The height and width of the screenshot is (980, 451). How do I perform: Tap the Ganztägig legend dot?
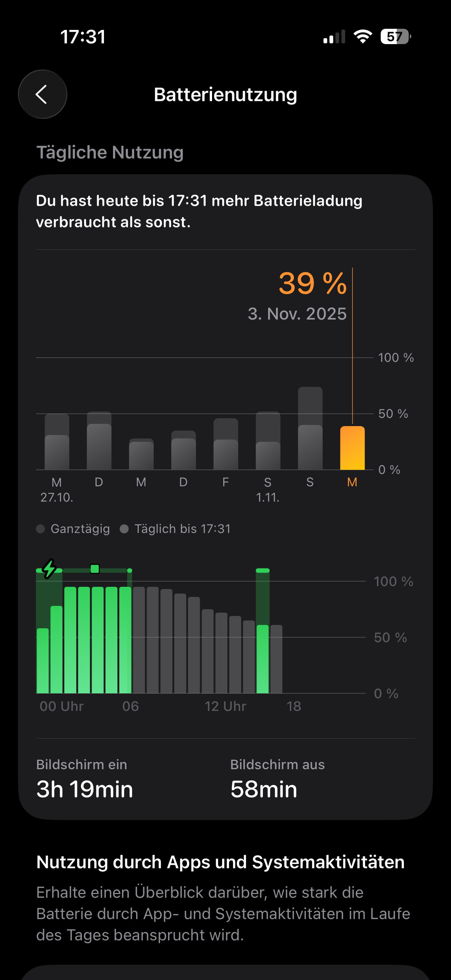[40, 529]
